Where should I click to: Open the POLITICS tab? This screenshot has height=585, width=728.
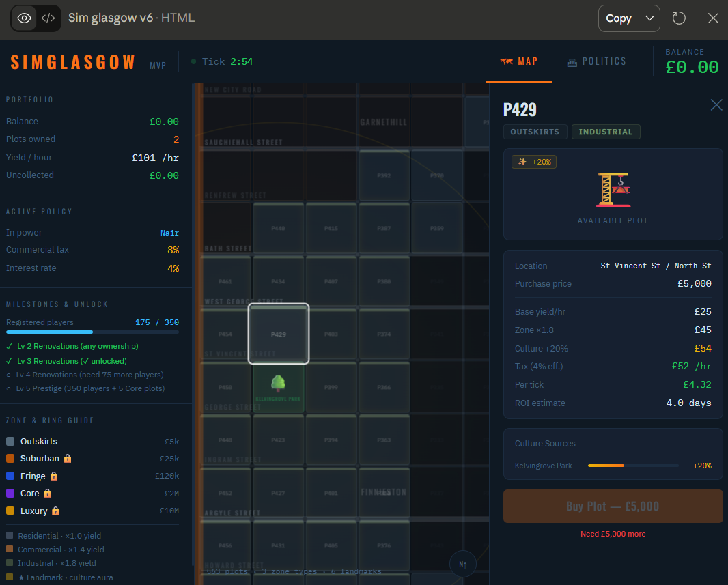tap(597, 61)
